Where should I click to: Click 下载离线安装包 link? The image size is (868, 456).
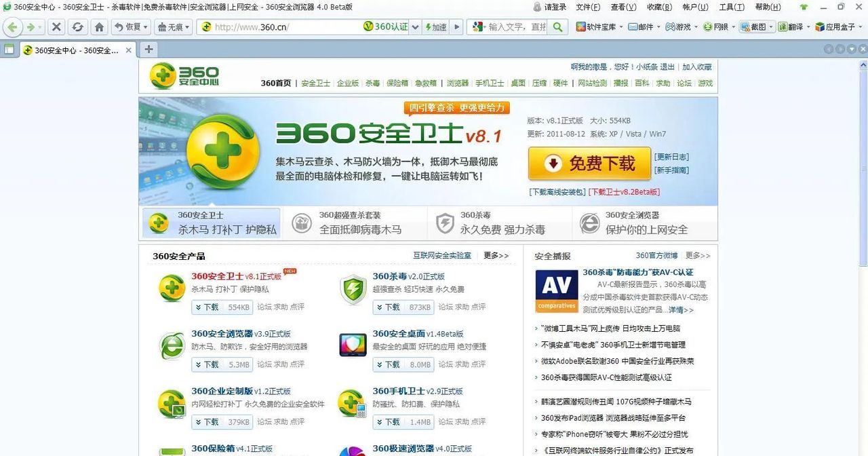tap(557, 192)
